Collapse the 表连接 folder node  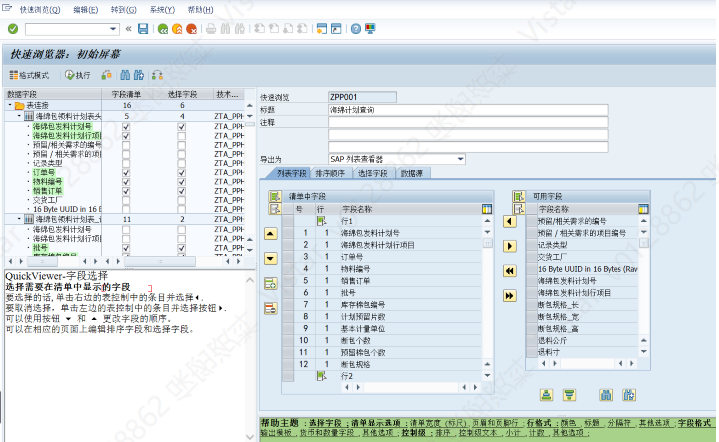[10, 105]
